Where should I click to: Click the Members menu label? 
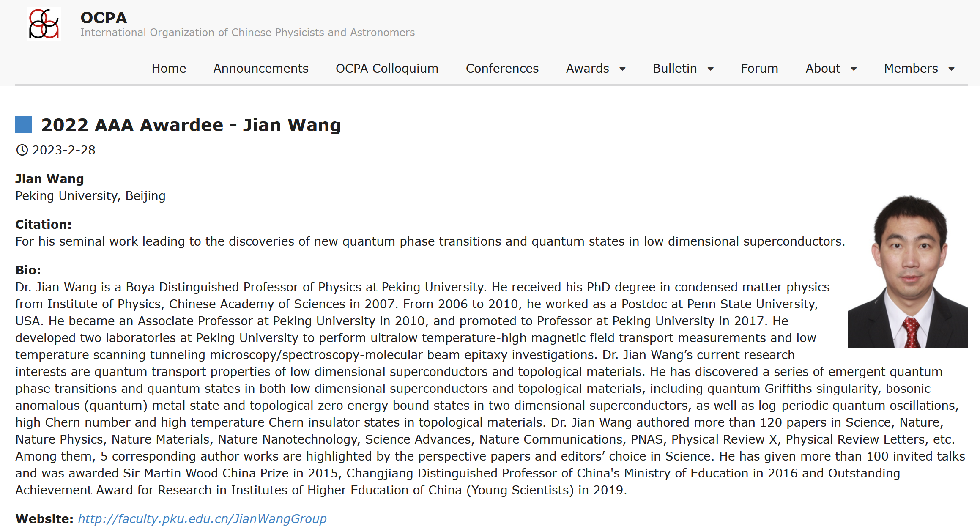tap(911, 69)
